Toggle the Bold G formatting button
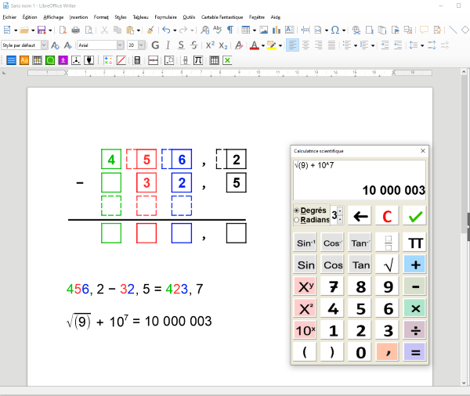The height and width of the screenshot is (396, 470). [x=155, y=45]
